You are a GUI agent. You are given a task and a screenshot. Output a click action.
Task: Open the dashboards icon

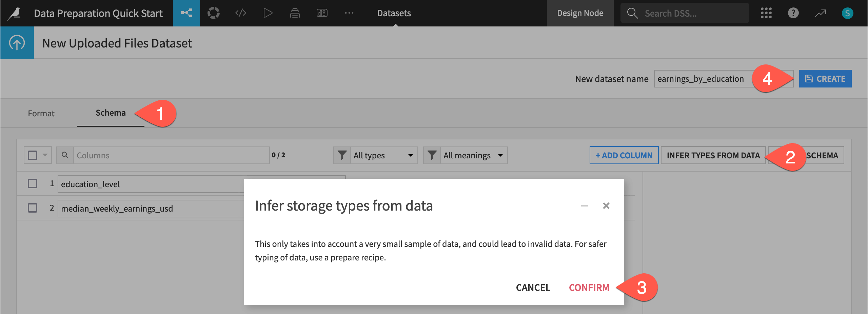pos(322,13)
